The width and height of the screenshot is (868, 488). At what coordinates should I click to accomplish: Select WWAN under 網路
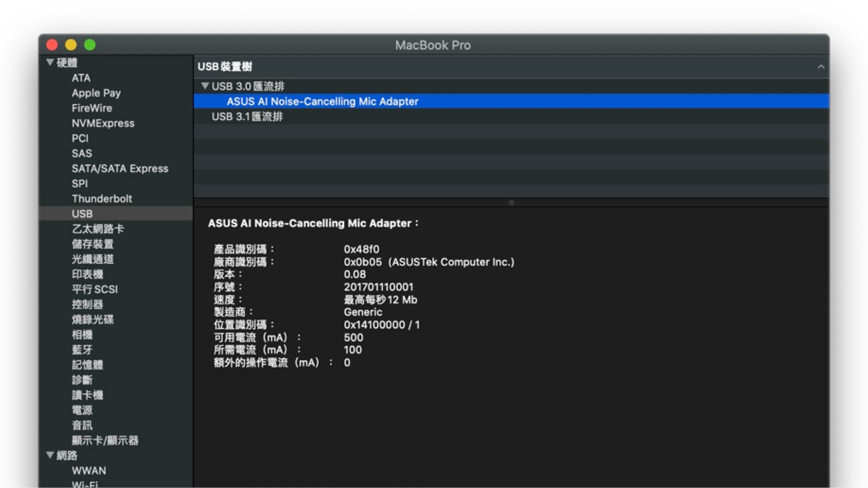tap(89, 470)
